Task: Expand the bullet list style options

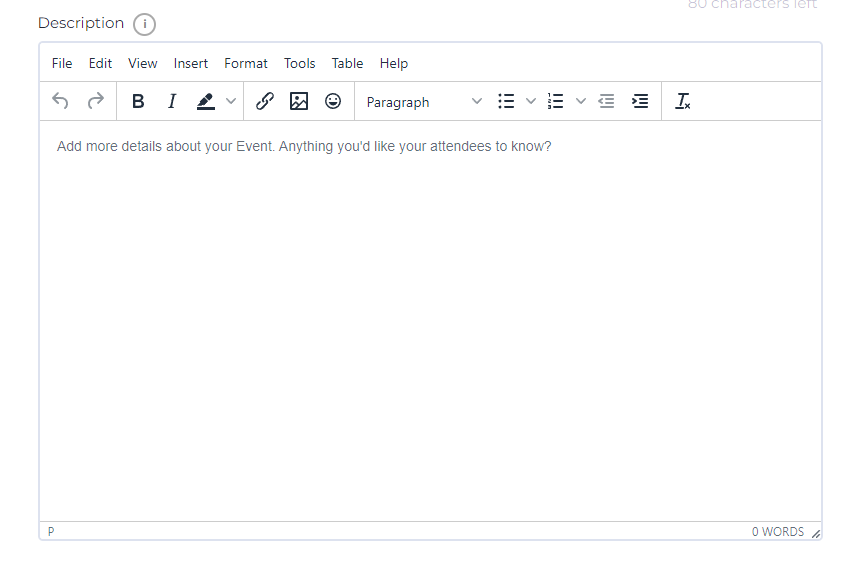Action: click(531, 101)
